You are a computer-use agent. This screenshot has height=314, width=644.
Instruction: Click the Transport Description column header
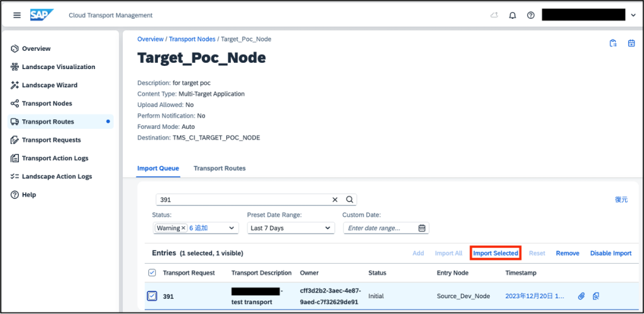point(262,273)
